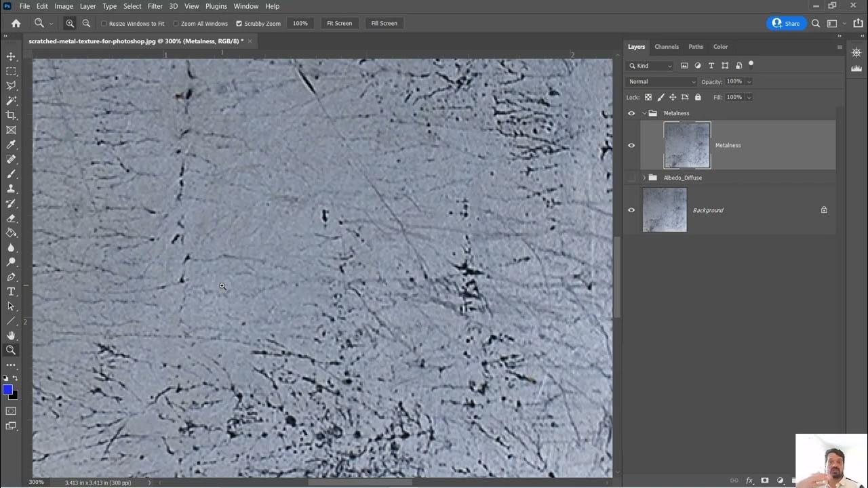Select the Type tool
Screen dimensions: 868x488
coord(11,291)
